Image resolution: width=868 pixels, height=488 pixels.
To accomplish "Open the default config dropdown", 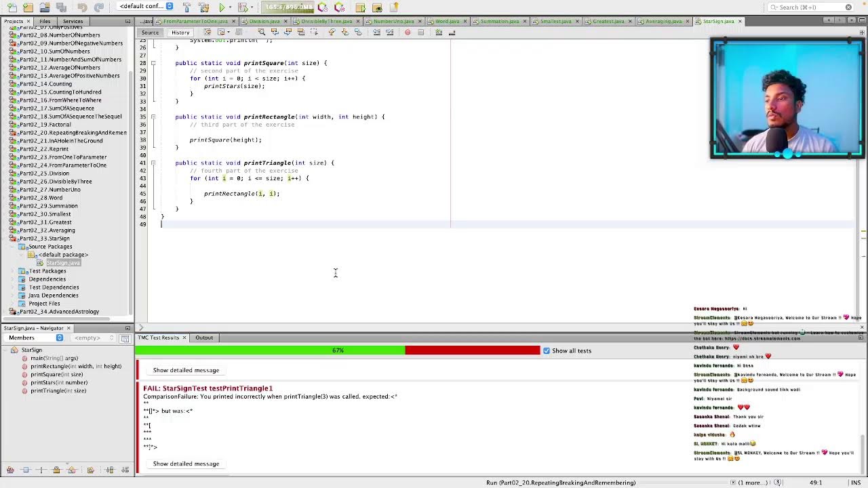I will point(146,7).
